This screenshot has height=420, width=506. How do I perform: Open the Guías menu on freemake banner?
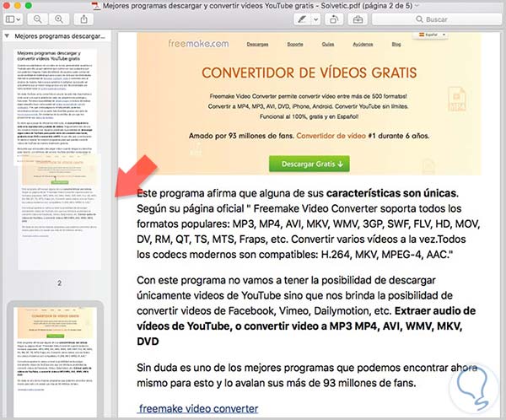pyautogui.click(x=328, y=44)
